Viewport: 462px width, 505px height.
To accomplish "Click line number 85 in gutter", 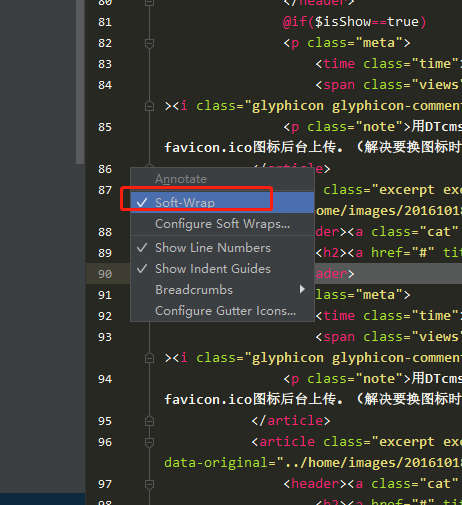I will (105, 127).
